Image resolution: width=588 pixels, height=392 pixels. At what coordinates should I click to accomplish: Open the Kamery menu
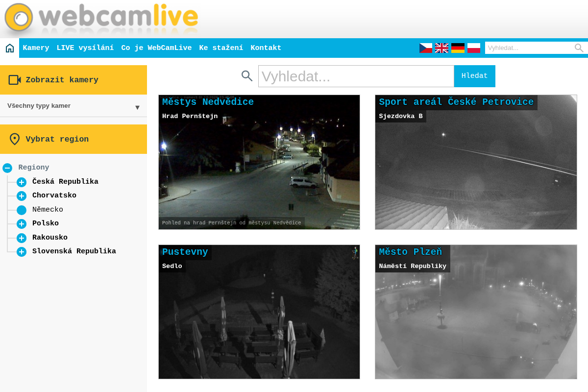pos(36,48)
